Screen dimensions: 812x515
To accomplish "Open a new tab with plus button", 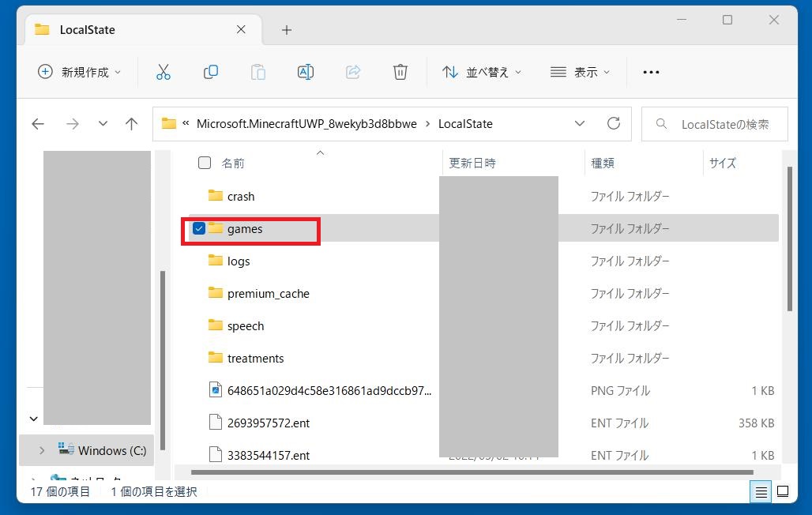I will tap(287, 30).
